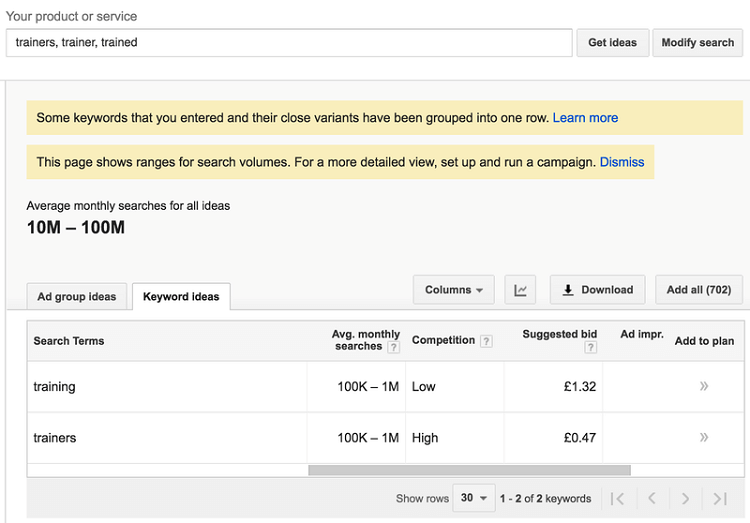Click the 'High' competition value
Image resolution: width=750 pixels, height=523 pixels.
[425, 438]
